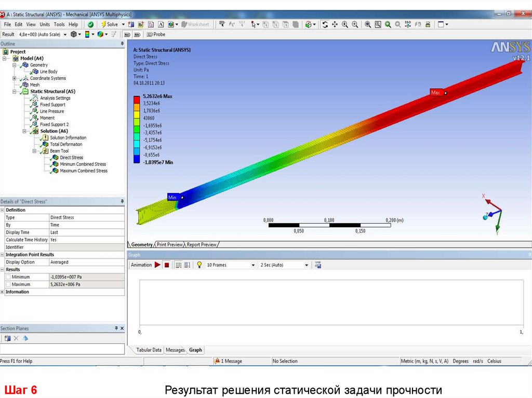Select Solution Information item
Viewport: 532px width, 398px height.
(68, 138)
